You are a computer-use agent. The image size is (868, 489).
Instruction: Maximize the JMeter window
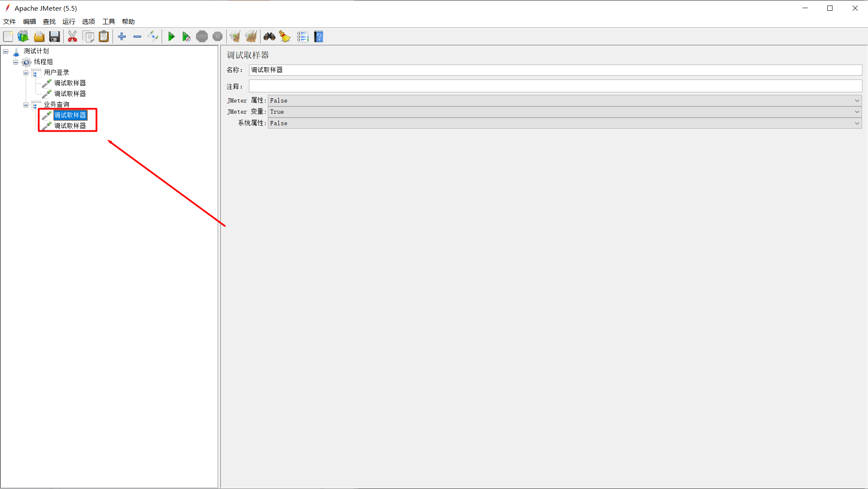click(x=830, y=8)
